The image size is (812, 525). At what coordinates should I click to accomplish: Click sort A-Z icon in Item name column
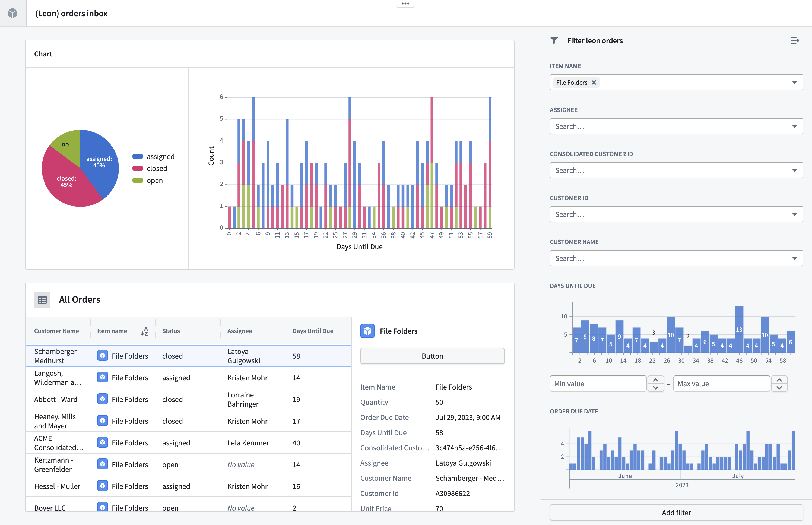(x=144, y=331)
